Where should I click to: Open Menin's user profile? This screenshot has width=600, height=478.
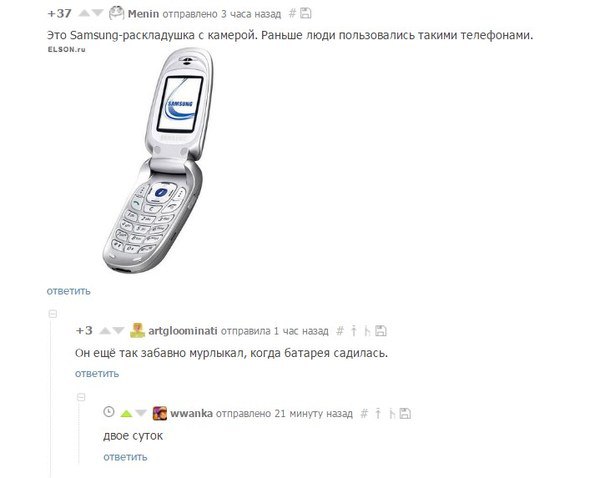pos(143,14)
